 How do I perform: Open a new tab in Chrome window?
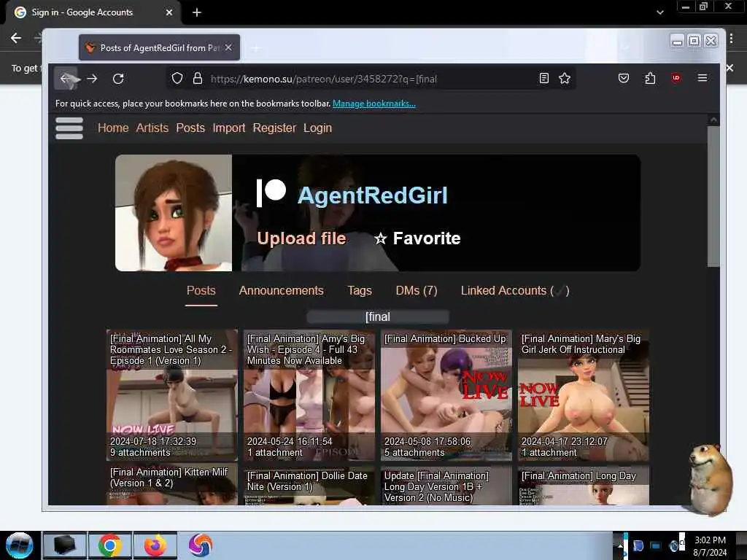(x=197, y=12)
